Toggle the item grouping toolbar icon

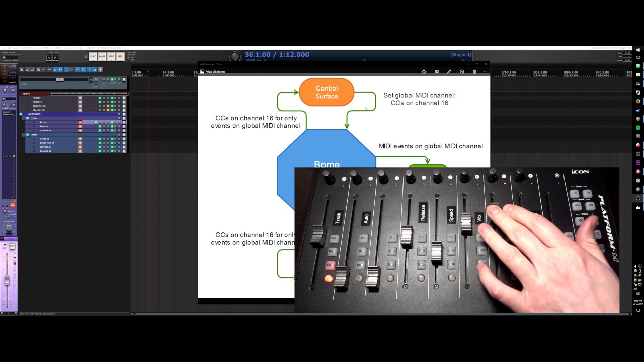pos(66,70)
